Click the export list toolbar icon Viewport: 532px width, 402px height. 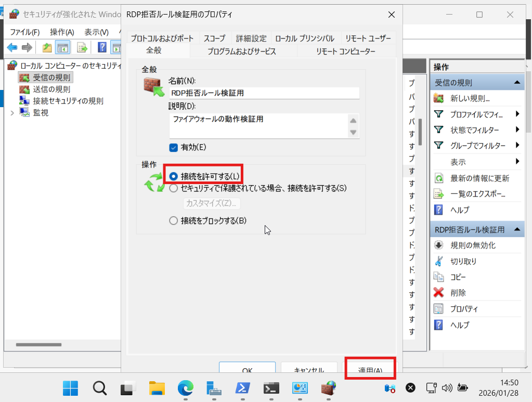tap(82, 47)
